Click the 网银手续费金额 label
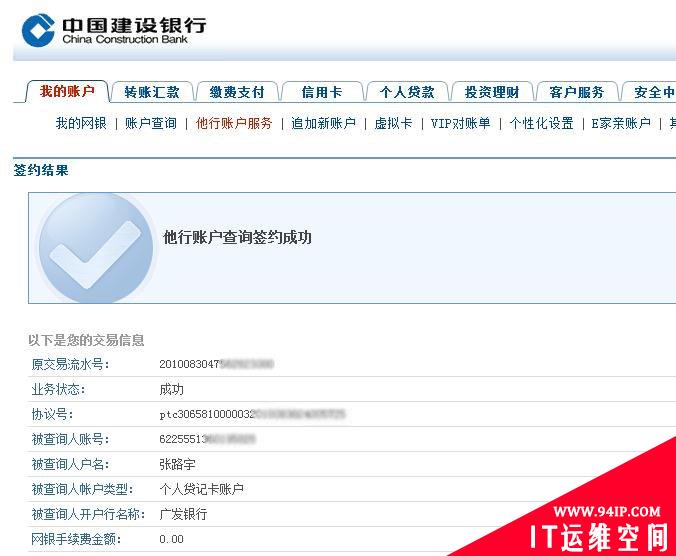This screenshot has height=556, width=676. [76, 539]
